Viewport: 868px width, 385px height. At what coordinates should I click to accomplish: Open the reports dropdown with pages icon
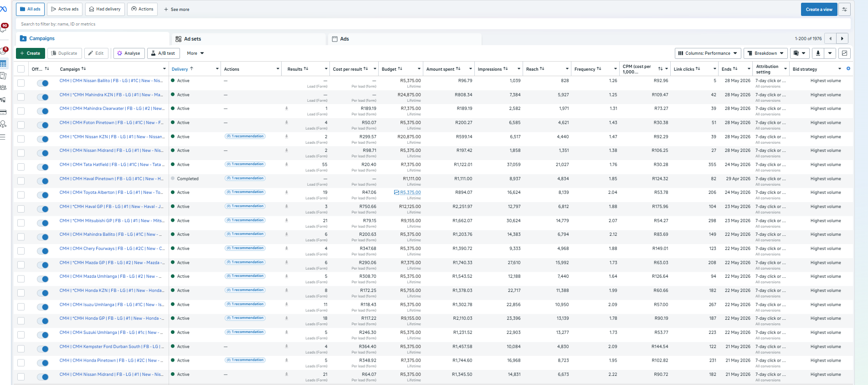click(800, 53)
